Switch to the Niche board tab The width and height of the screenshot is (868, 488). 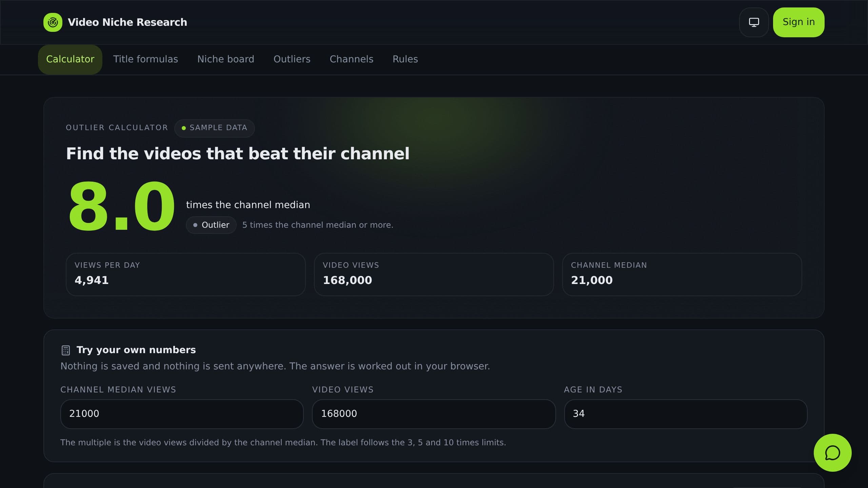click(x=226, y=59)
